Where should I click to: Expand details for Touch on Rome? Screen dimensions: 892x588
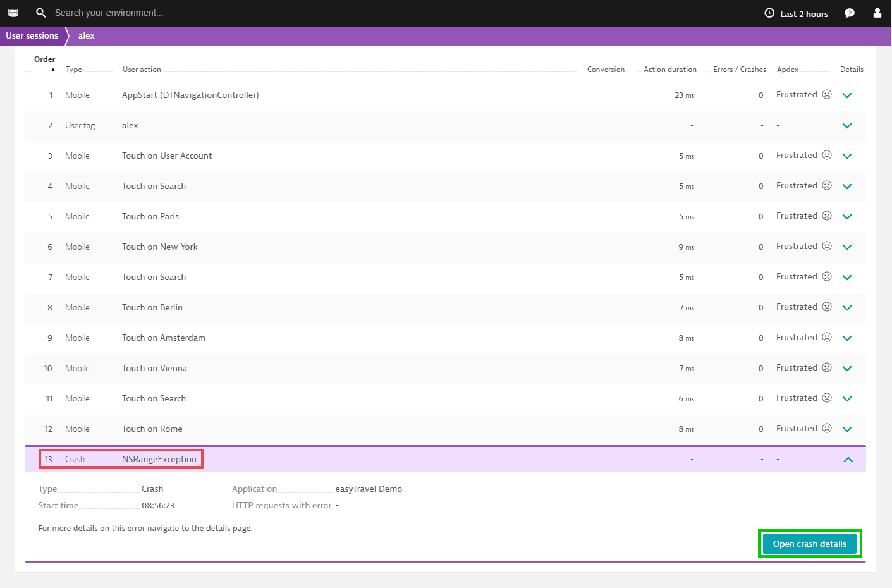pos(848,429)
